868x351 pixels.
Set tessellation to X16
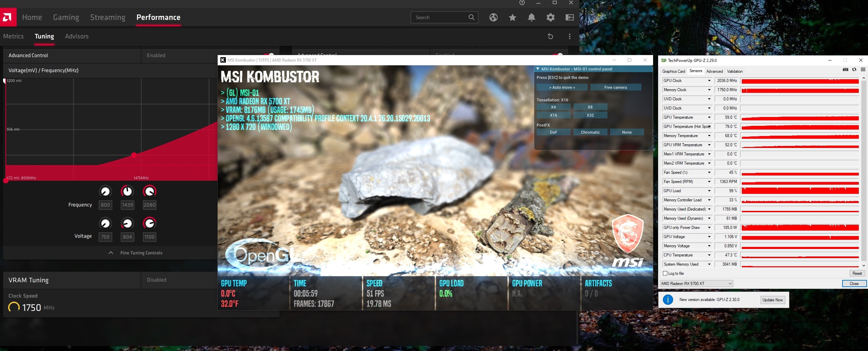click(553, 115)
